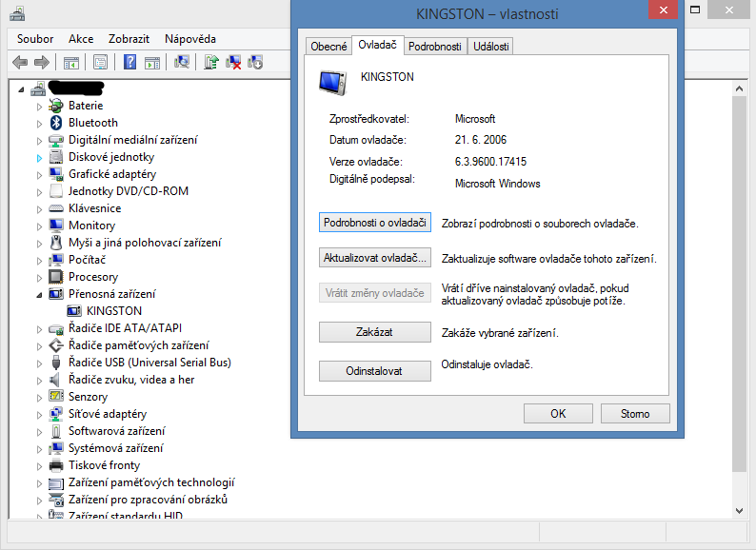Click the Zařízení pro zpracování obrázků camera icon
This screenshot has width=756, height=550.
56,500
